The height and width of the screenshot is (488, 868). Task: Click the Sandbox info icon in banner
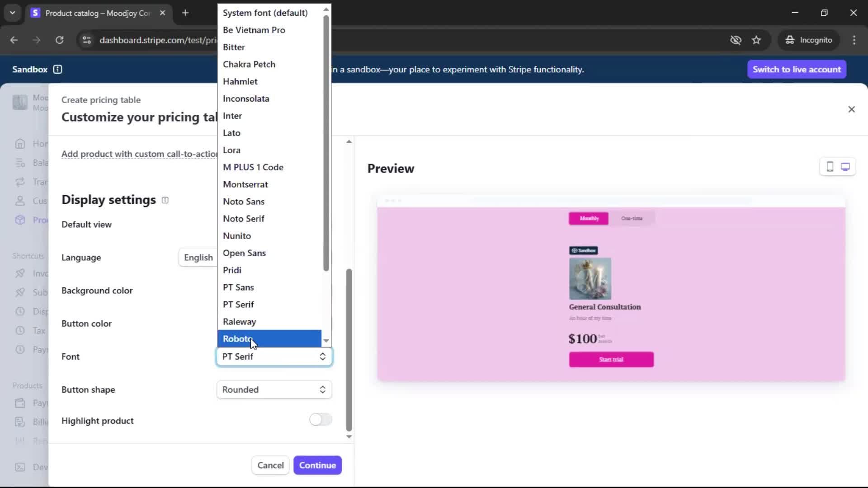57,69
